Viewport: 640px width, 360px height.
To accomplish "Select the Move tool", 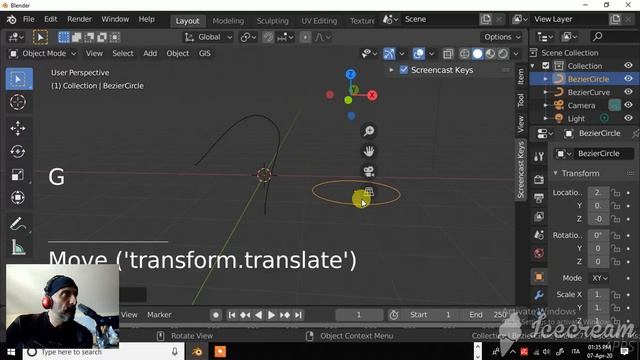I will [x=18, y=128].
